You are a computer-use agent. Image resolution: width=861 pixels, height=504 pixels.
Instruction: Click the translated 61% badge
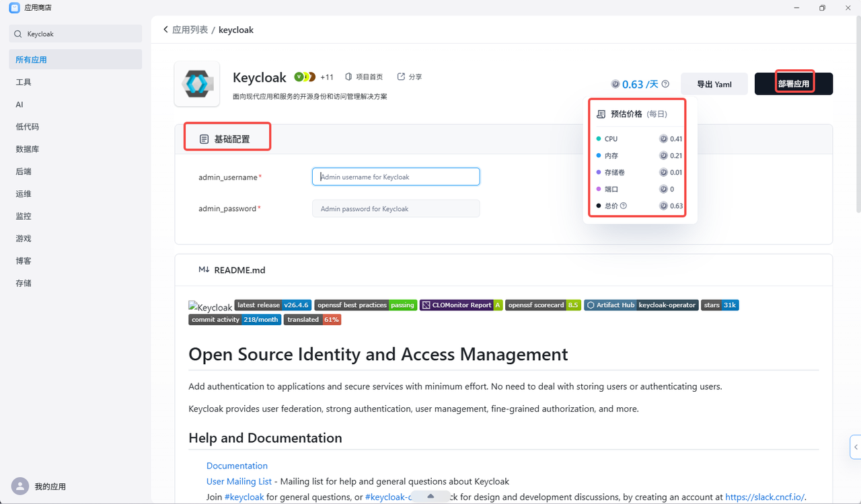click(312, 320)
